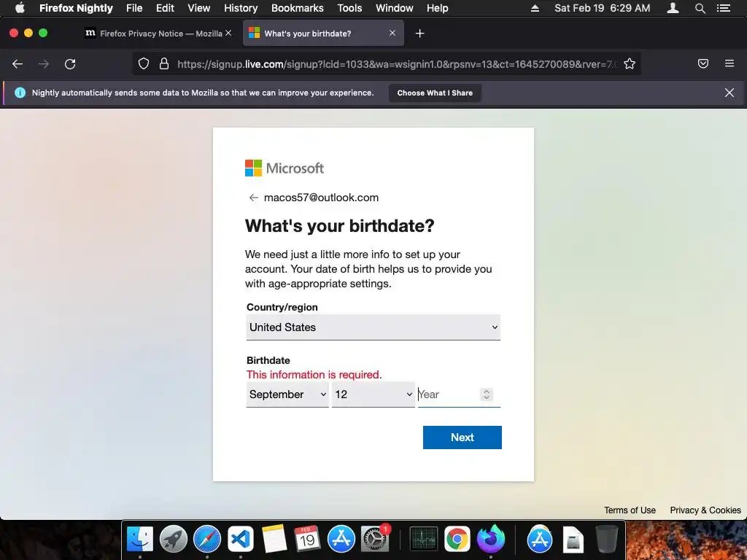Viewport: 747px width, 560px height.
Task: Open the first App Store icon in the dock
Action: [341, 539]
